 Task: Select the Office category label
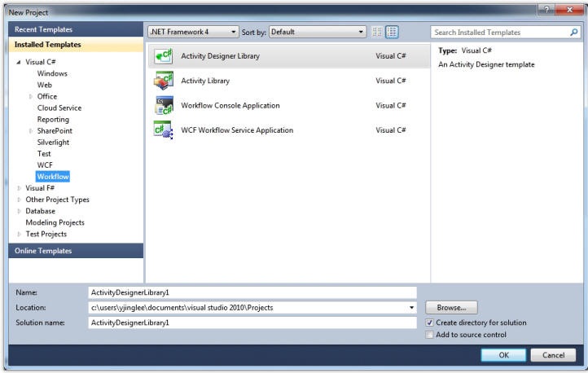pyautogui.click(x=47, y=96)
